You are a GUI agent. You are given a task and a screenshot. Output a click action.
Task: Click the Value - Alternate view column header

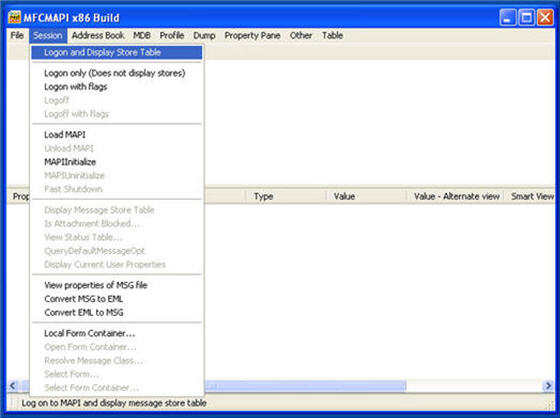pos(455,196)
